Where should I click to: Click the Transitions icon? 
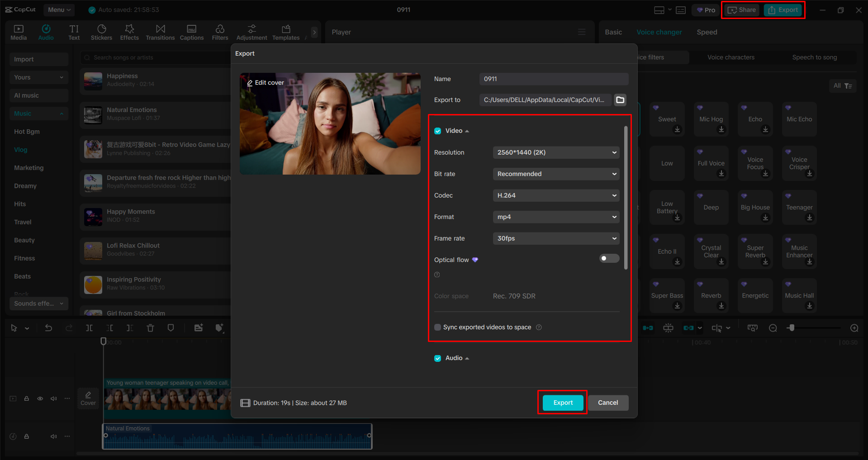[160, 32]
